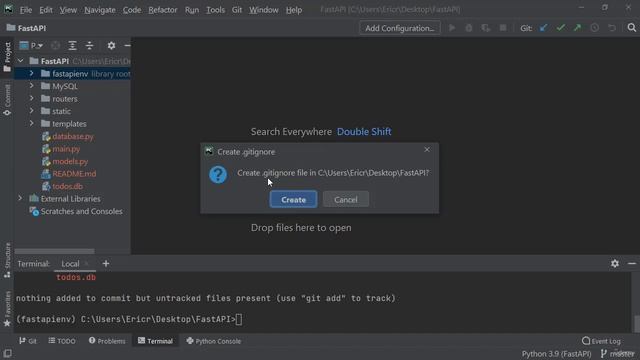
Task: Open the Navigate menu
Action: [100, 10]
